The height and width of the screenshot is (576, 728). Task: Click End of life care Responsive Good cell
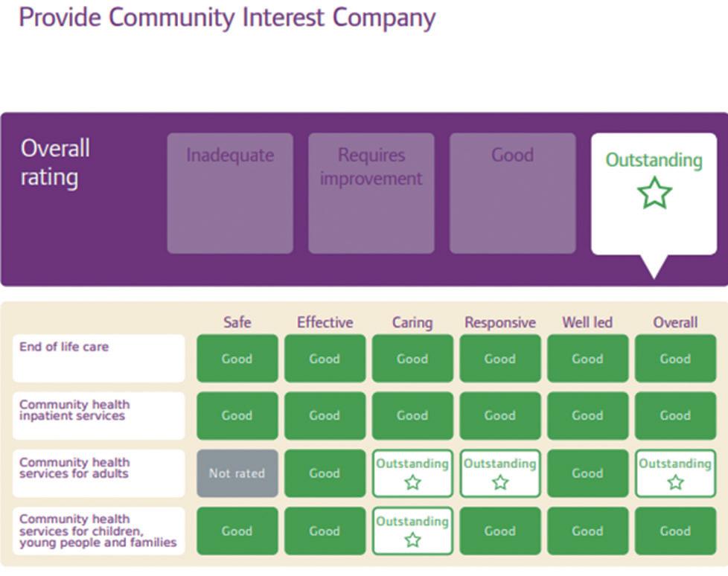500,358
